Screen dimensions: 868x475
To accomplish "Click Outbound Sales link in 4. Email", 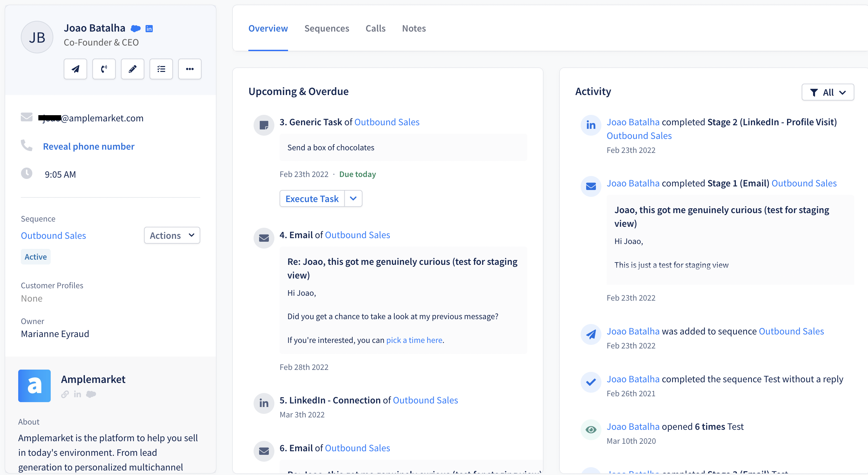I will point(358,235).
